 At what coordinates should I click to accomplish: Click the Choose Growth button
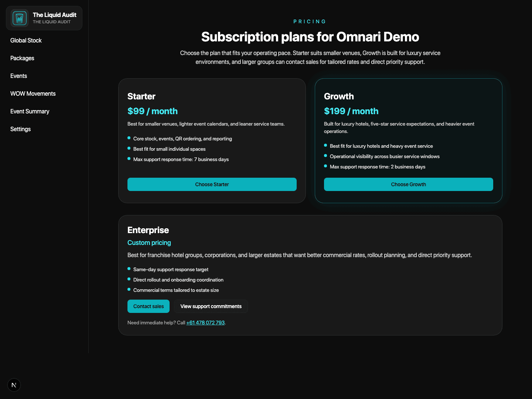click(x=408, y=184)
